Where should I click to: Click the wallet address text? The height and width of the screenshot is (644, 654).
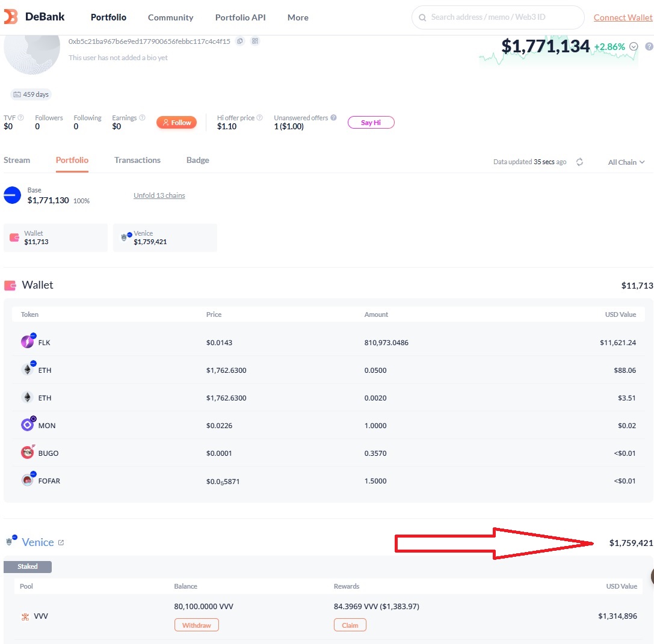(149, 41)
